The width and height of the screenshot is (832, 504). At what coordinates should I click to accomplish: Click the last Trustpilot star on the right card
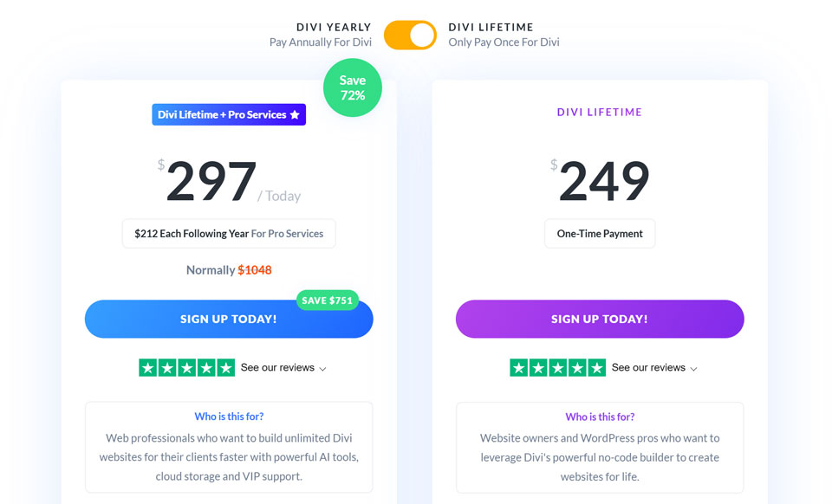pos(598,367)
